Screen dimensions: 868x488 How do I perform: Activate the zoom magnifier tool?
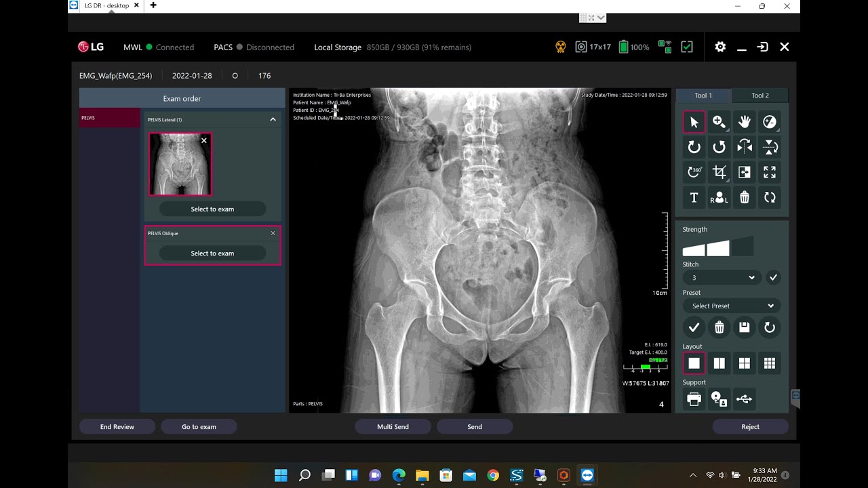click(719, 122)
